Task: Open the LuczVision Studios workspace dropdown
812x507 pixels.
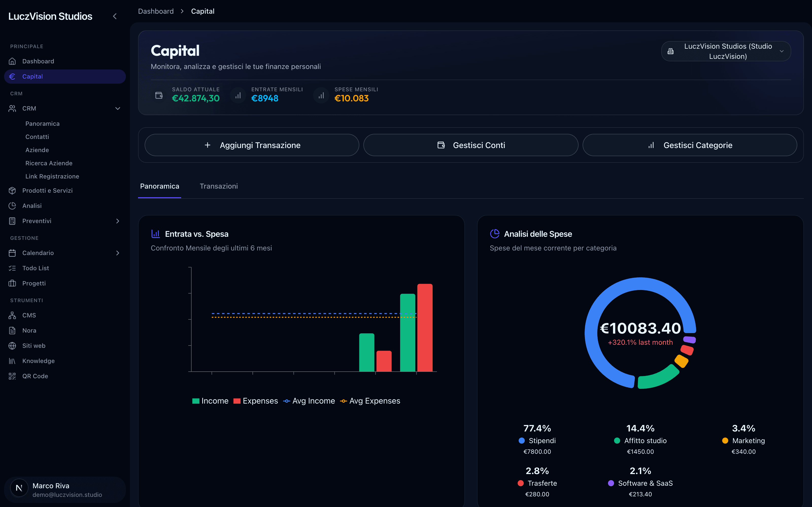Action: 726,51
